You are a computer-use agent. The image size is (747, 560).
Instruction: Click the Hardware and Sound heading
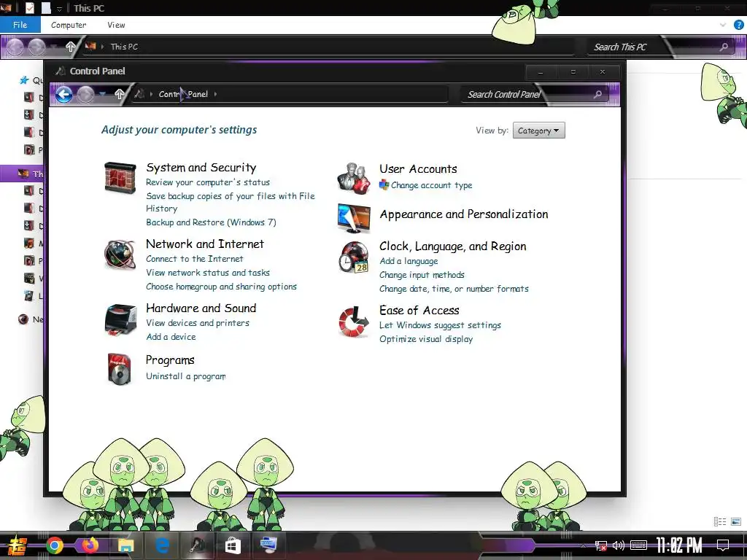coord(201,308)
